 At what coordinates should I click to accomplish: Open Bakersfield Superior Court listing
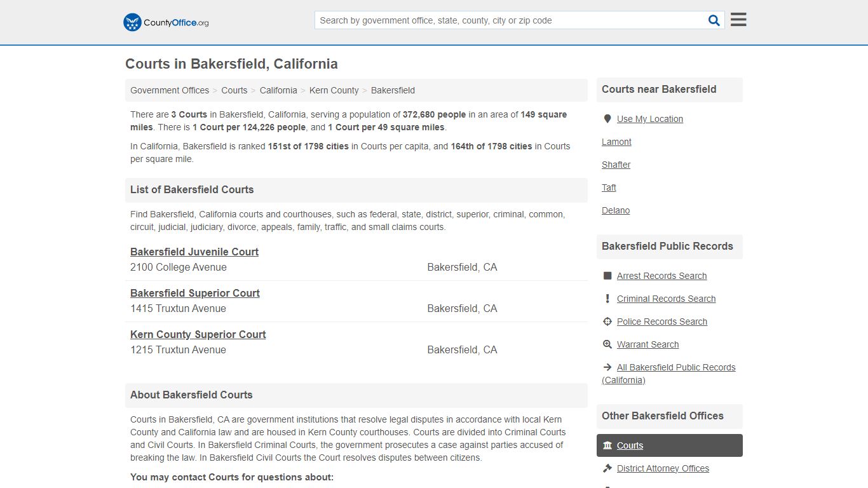point(195,293)
